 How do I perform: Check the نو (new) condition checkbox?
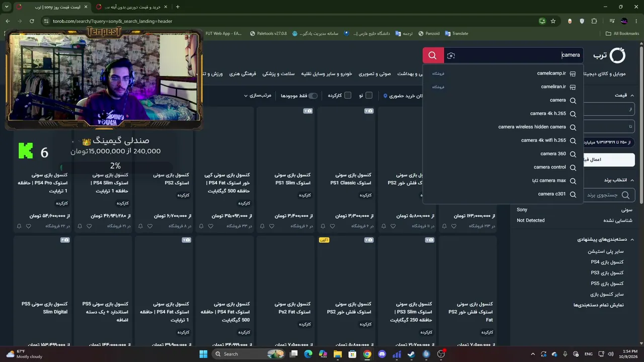click(369, 96)
